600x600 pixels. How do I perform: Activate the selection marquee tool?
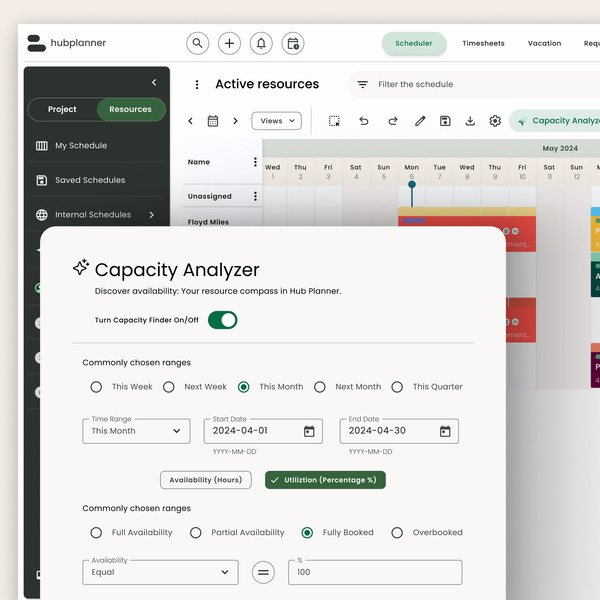click(334, 121)
